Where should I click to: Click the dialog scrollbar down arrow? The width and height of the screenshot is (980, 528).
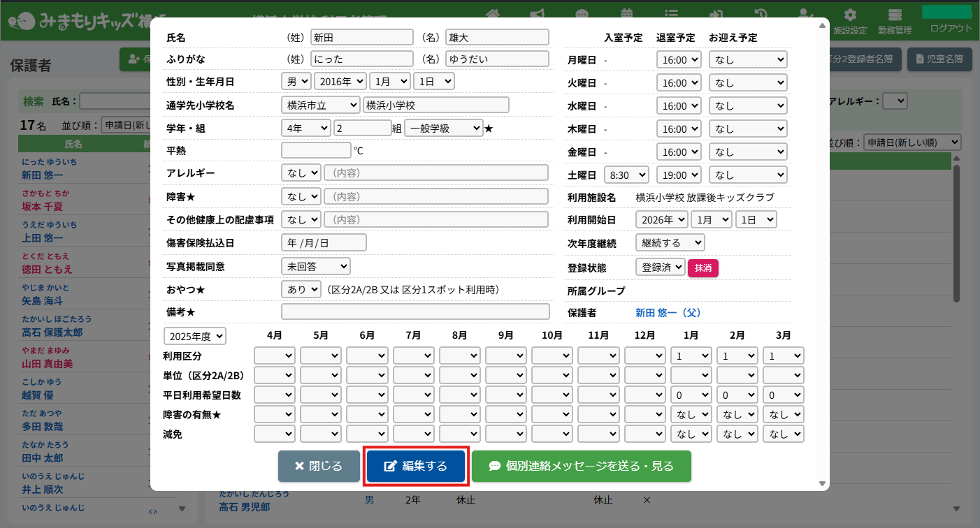[x=823, y=483]
